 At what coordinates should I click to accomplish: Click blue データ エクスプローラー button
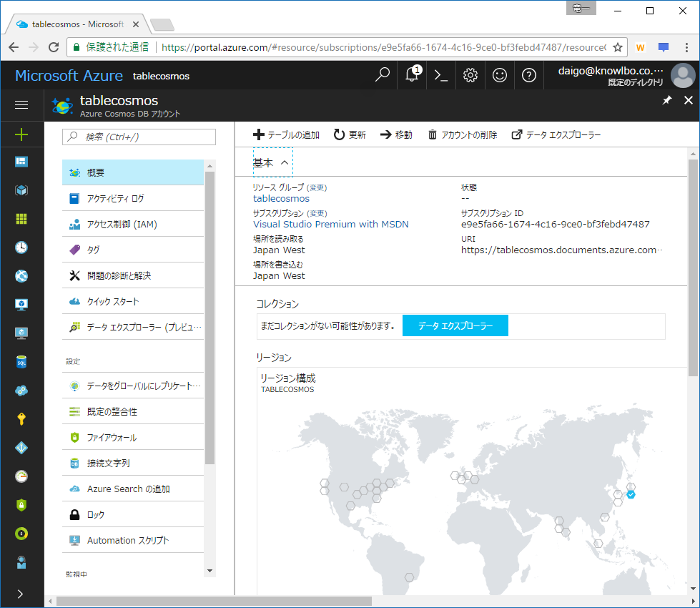[455, 325]
